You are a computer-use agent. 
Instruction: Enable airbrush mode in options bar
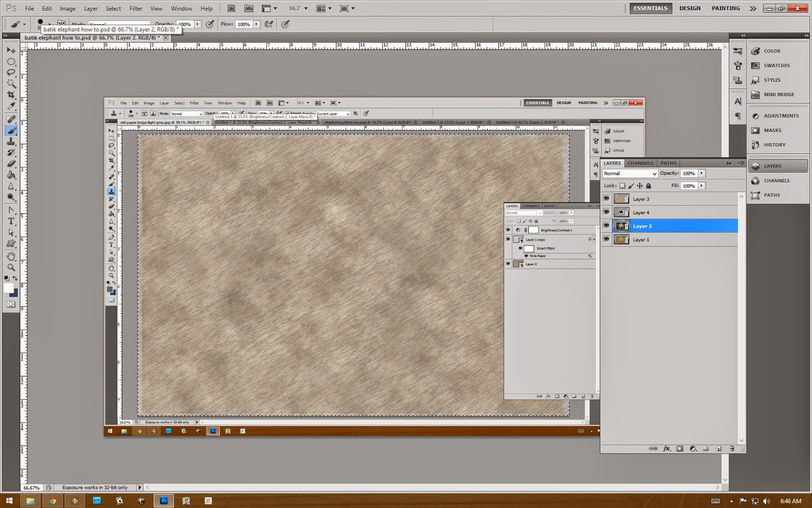269,24
